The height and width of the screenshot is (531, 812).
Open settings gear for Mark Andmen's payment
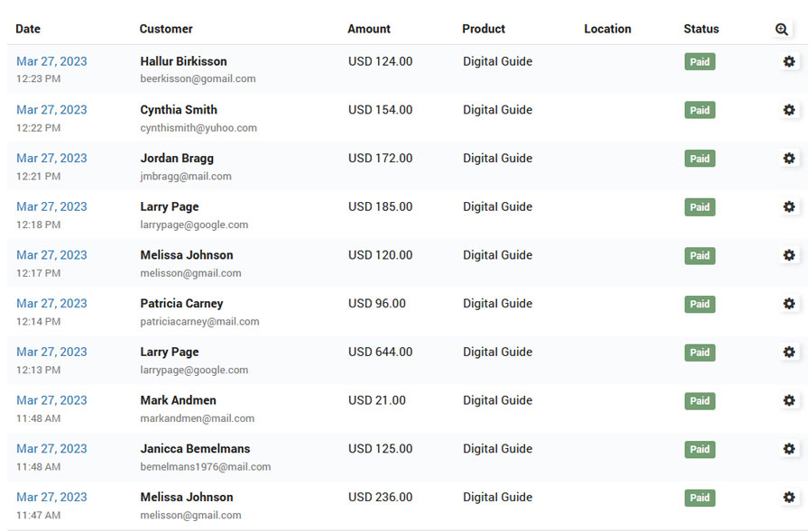(789, 400)
